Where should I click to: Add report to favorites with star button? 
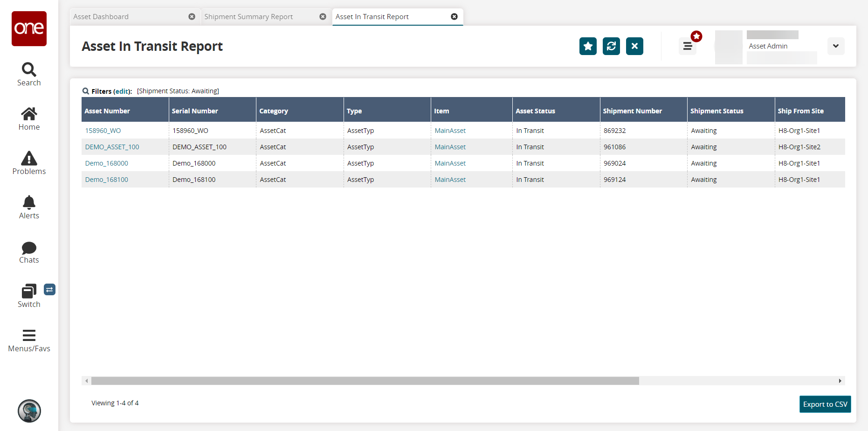(588, 46)
